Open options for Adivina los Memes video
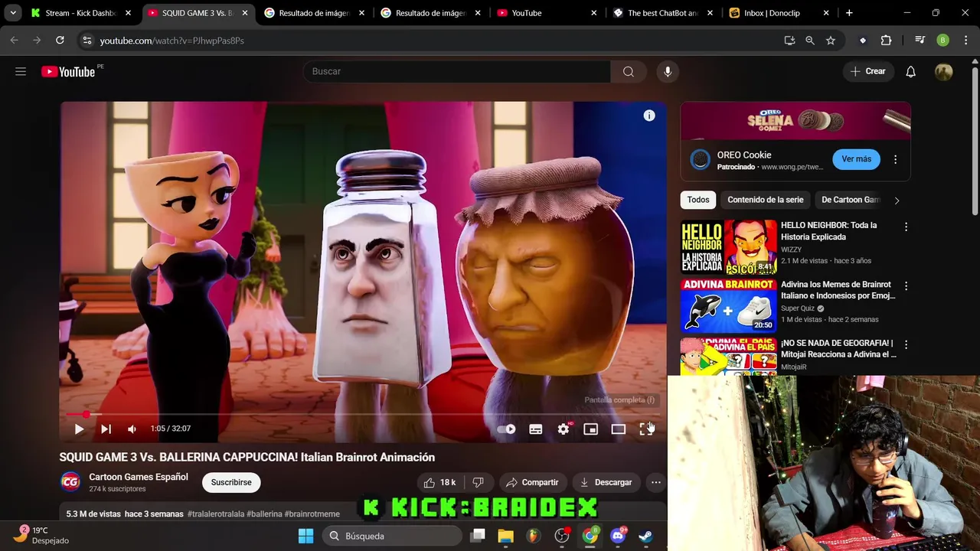 (x=906, y=285)
